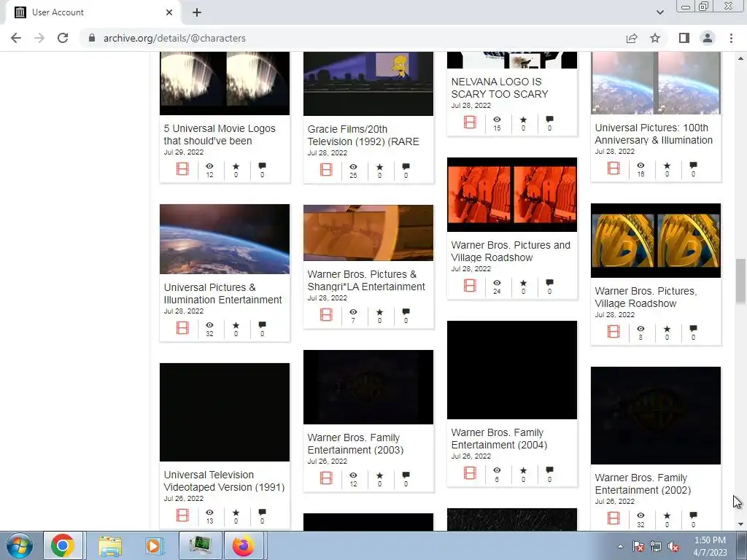Screen dimensions: 747x560
Task: Click gold shield thumbnail of Warner Bros. Pictures, Village Roadshow
Action: [656, 241]
